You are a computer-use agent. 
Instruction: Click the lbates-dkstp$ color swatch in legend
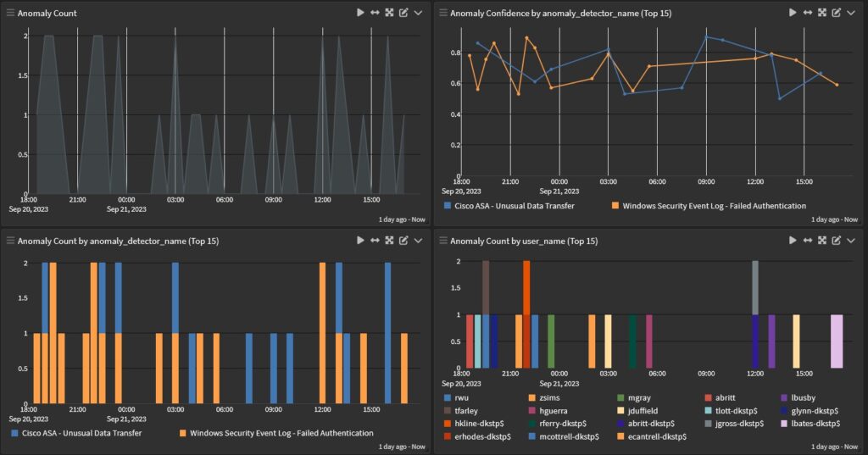click(784, 423)
